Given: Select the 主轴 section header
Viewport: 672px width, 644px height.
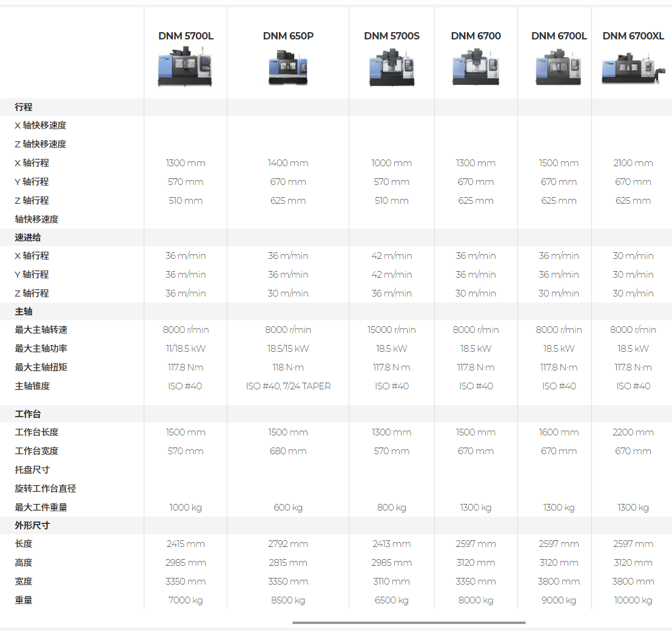Looking at the screenshot, I should pyautogui.click(x=24, y=312).
